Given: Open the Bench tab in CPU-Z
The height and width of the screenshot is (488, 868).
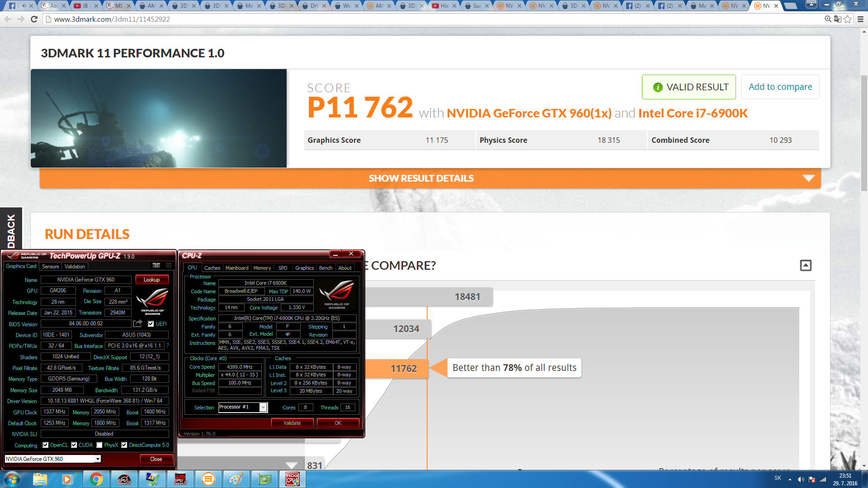Looking at the screenshot, I should click(x=326, y=268).
